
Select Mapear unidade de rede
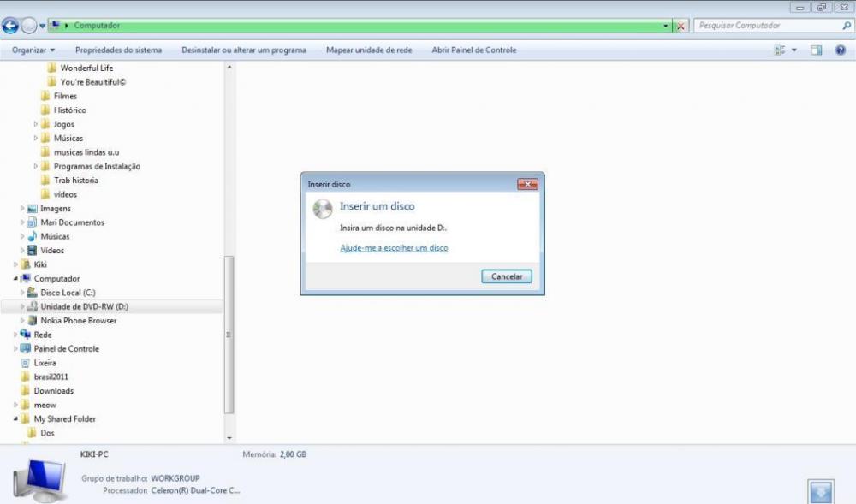point(369,50)
